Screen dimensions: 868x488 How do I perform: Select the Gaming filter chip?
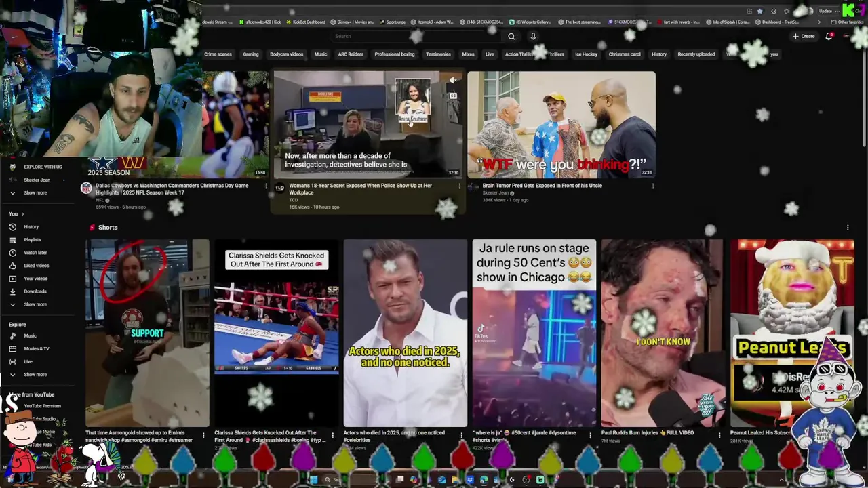click(251, 54)
